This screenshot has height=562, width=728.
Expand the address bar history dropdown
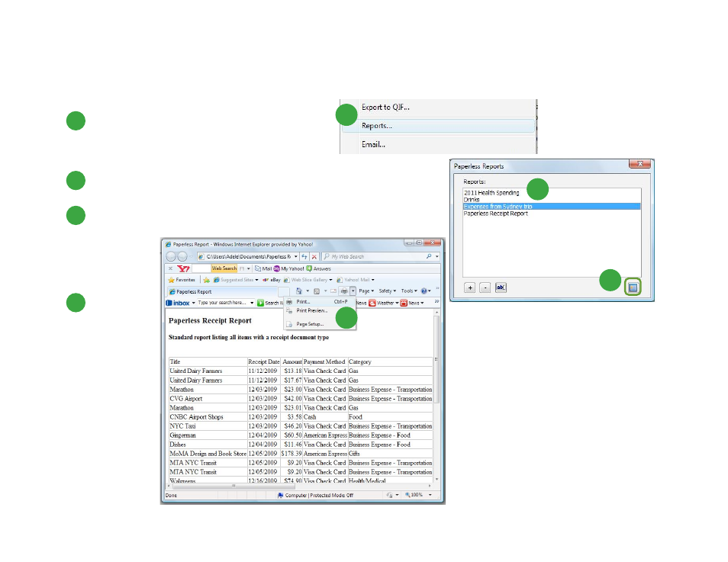[296, 256]
